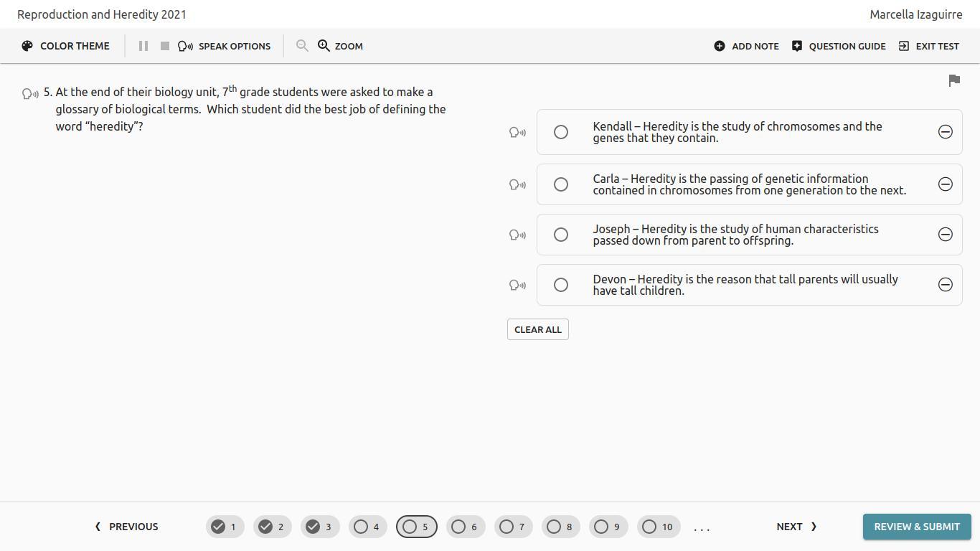
Task: Eliminate Carla's answer choice
Action: pos(946,184)
